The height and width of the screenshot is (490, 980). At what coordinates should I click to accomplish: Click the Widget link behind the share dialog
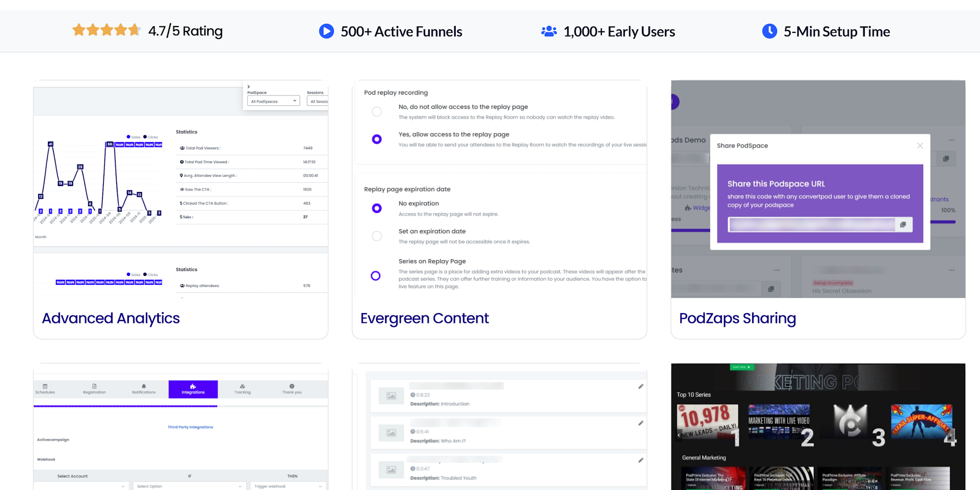pos(701,208)
